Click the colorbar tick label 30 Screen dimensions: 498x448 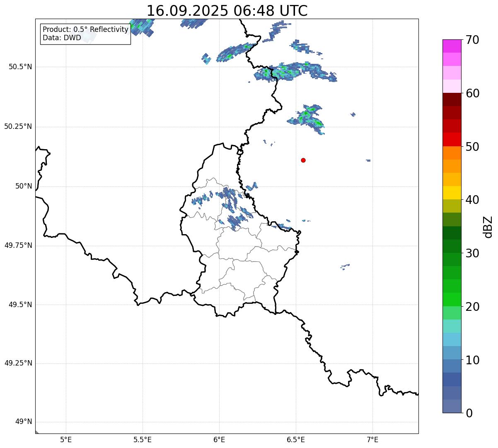[472, 253]
